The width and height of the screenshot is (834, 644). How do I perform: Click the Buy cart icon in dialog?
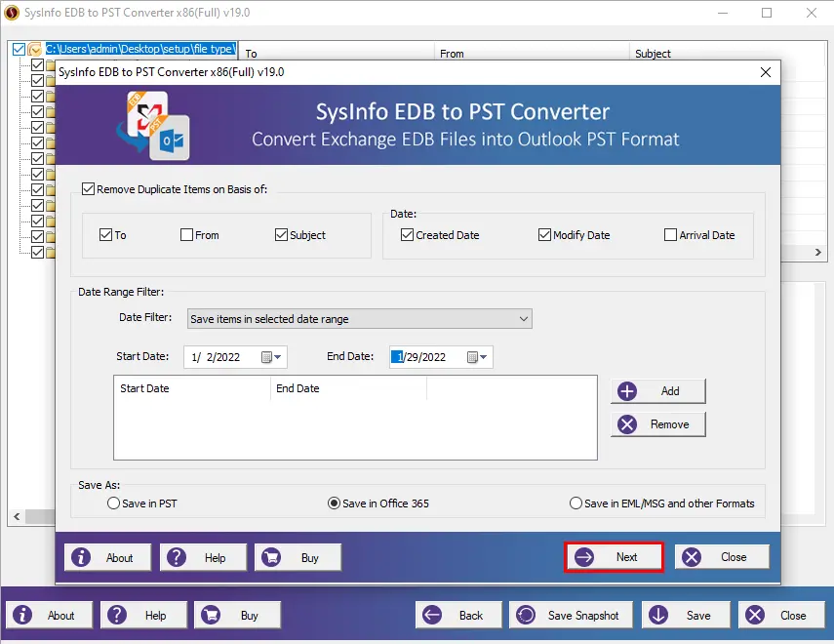coord(273,558)
